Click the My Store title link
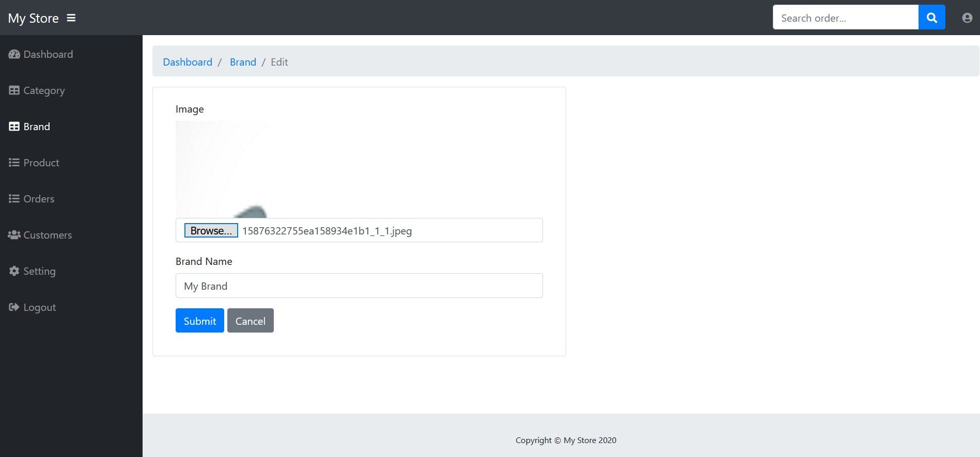Viewport: 980px width, 457px height. pos(34,18)
